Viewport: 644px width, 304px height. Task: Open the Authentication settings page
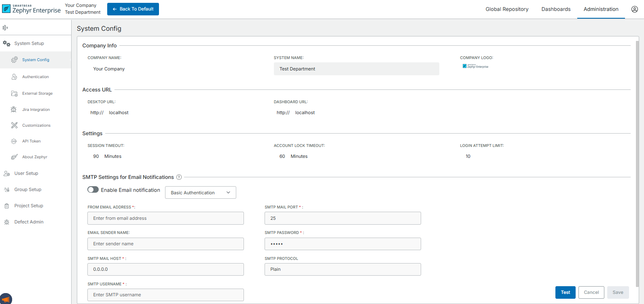(x=36, y=77)
